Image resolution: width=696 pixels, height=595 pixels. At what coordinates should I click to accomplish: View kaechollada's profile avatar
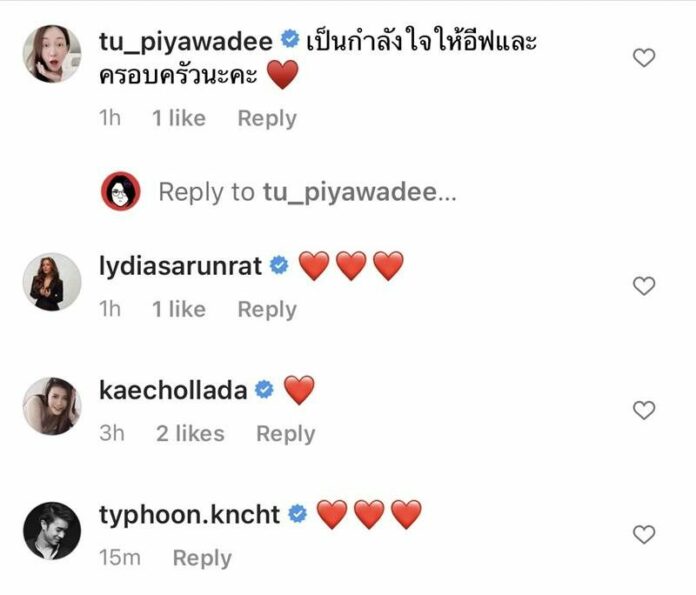point(52,406)
